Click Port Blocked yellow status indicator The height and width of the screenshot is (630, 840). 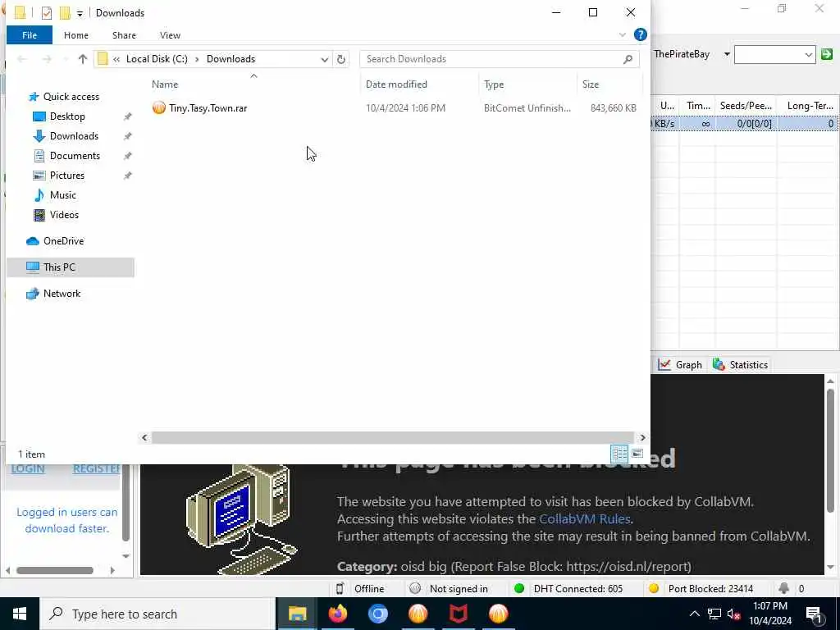coord(653,589)
